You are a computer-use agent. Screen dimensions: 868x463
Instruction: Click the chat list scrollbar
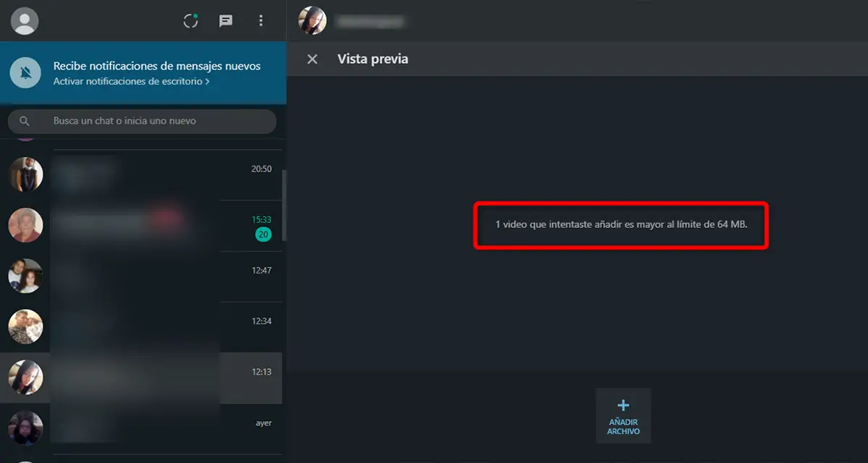click(284, 205)
